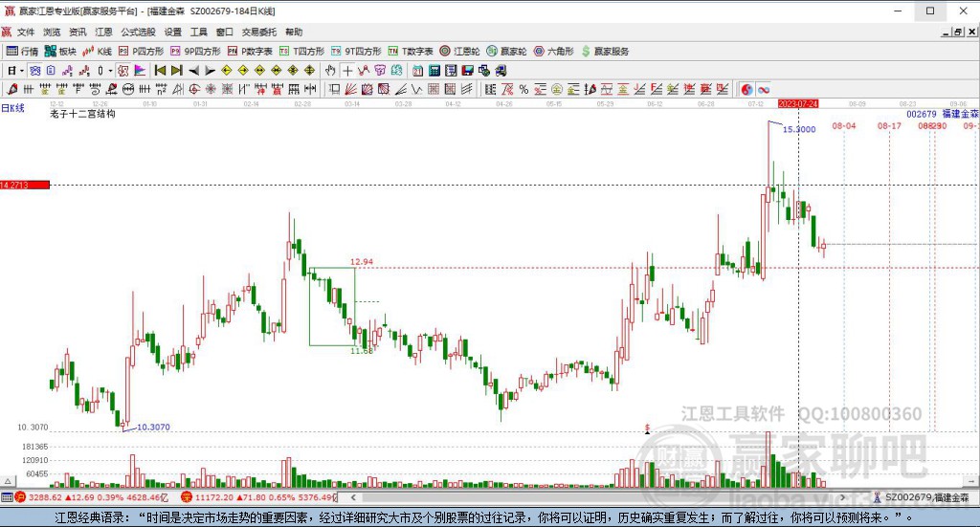Open 赢家服务 with dollar icon
Screen dimensions: 980x527
tap(605, 52)
